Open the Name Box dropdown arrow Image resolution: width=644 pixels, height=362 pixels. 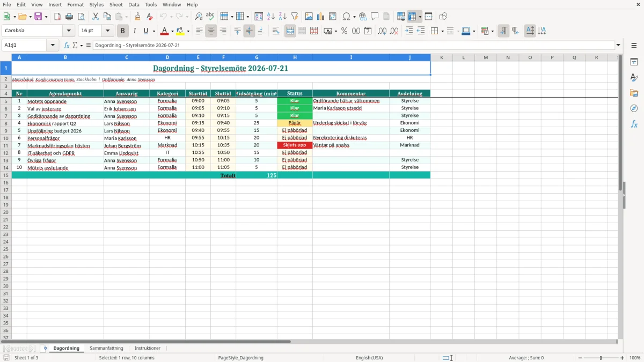point(53,46)
